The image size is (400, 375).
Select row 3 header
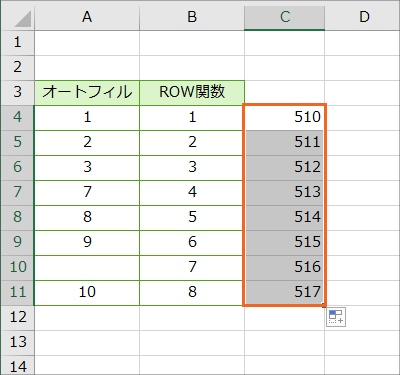tap(17, 93)
